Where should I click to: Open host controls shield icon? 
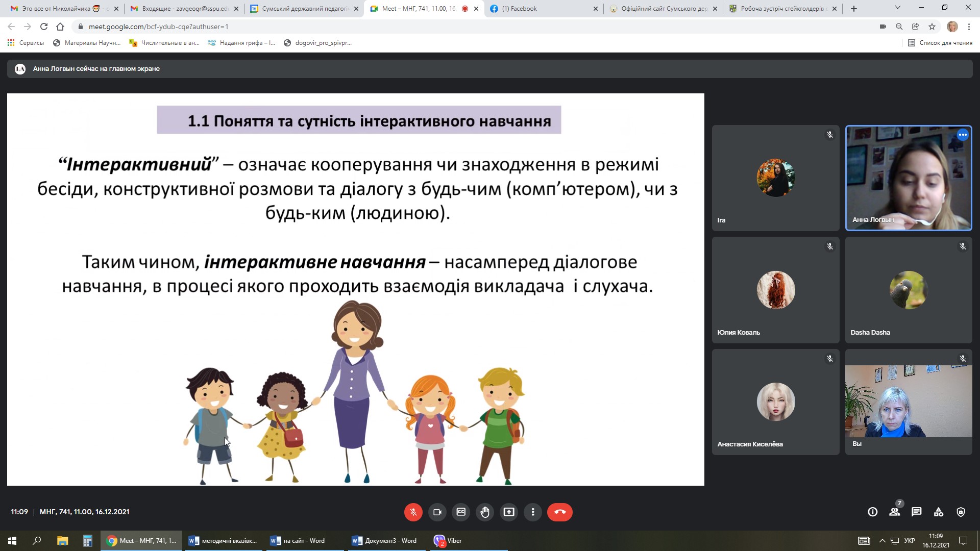(961, 512)
